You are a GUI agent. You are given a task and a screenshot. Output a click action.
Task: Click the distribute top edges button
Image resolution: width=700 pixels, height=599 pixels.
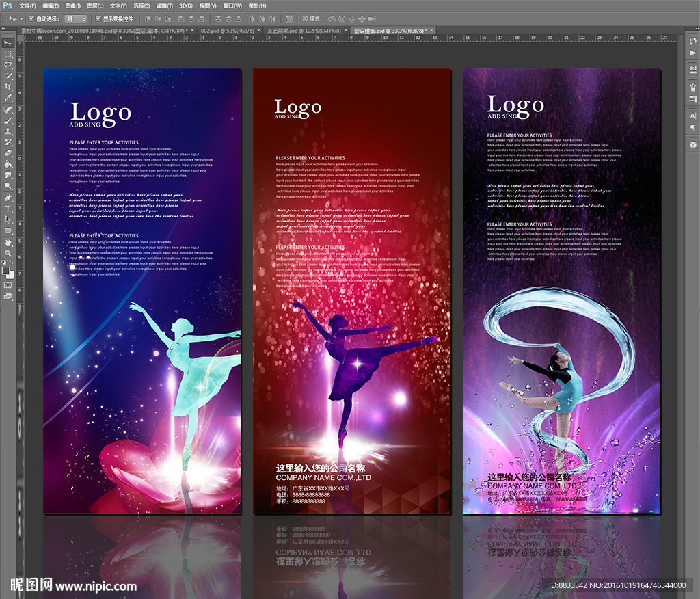pyautogui.click(x=218, y=18)
